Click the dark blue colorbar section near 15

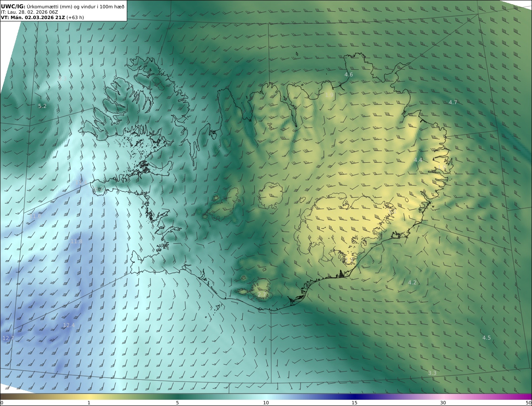click(x=355, y=396)
